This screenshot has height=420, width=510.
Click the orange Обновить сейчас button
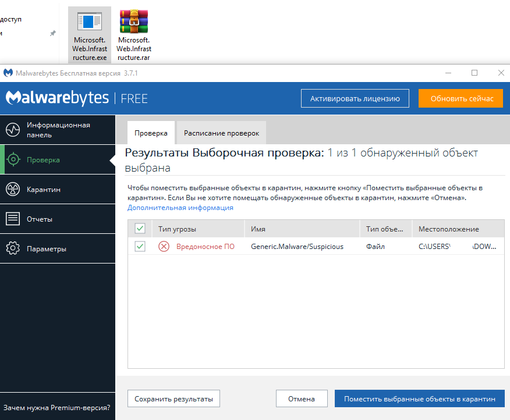[461, 98]
